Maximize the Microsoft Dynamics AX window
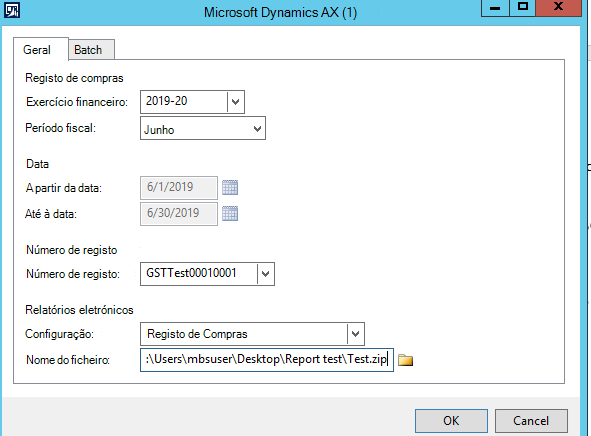 coord(522,8)
